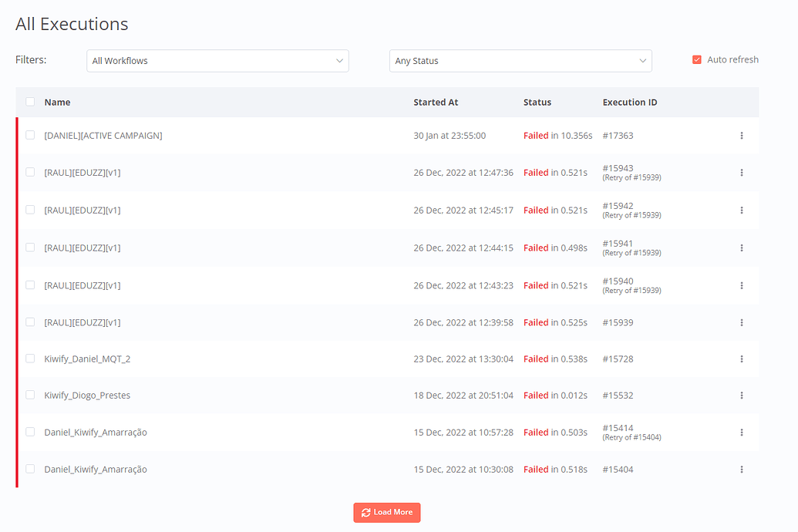Open actions menu for Kiwify_Diogo_Prestes row
This screenshot has height=532, width=798.
[741, 396]
